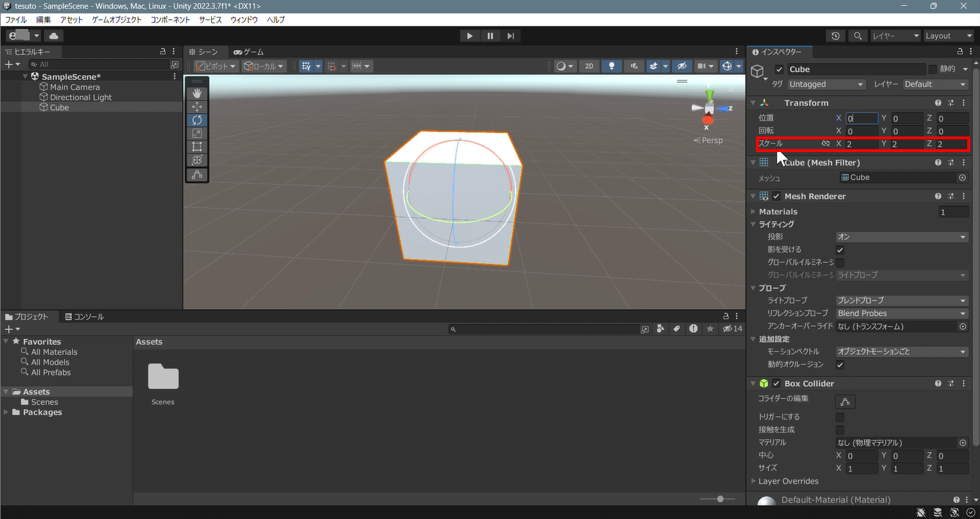Click the debug mode bug icon
Screen dimensions: 980x519
point(921,513)
